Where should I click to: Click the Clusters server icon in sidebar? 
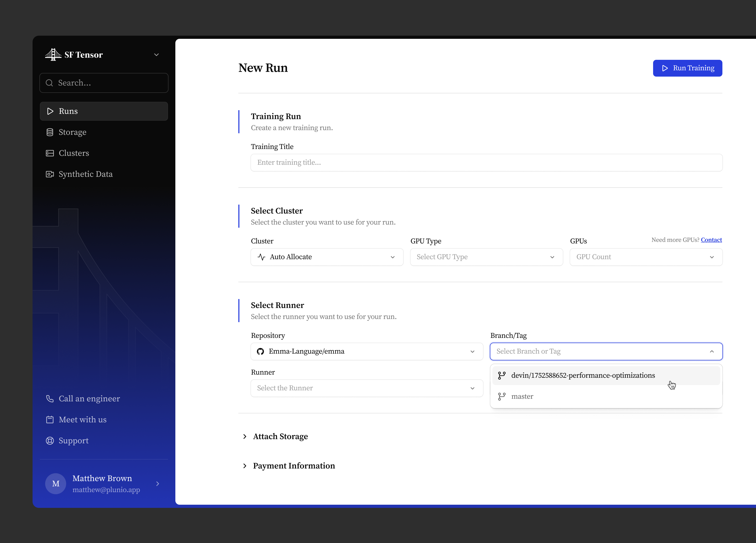[50, 153]
